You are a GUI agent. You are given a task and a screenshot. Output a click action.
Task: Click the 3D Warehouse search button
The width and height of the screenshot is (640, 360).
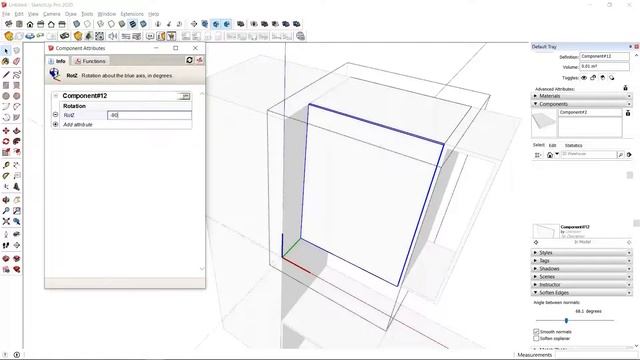(620, 155)
